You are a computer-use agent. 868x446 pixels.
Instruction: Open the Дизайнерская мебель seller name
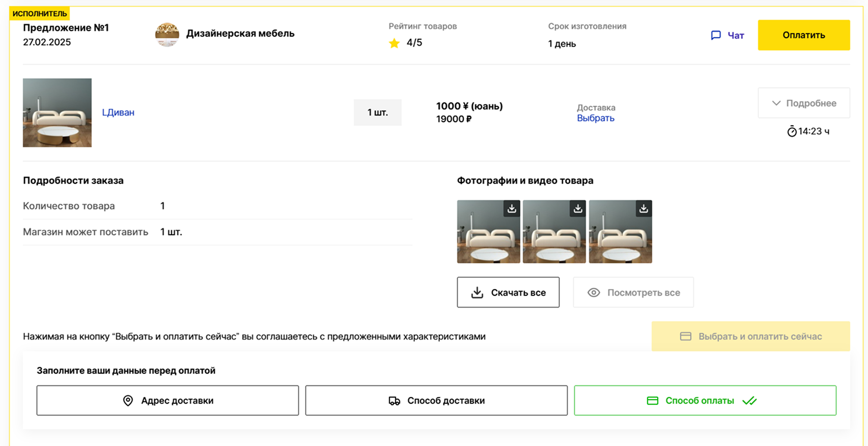point(240,34)
